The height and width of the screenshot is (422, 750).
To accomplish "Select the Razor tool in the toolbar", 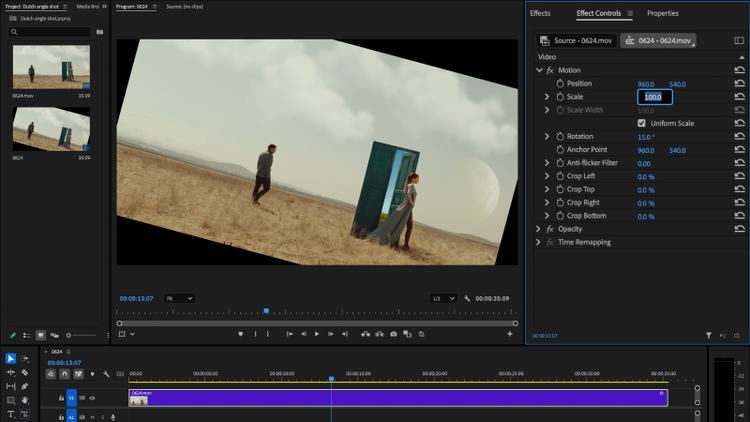I will coord(24,372).
